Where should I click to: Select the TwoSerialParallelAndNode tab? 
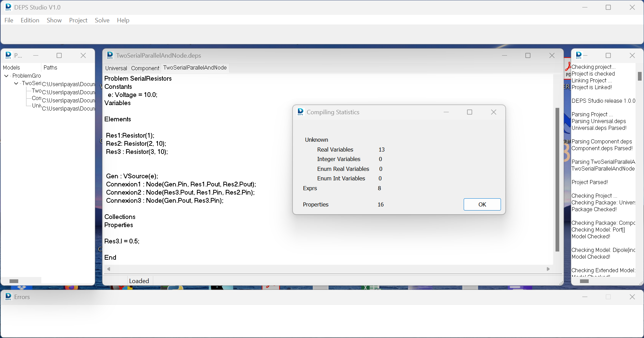[x=195, y=68]
